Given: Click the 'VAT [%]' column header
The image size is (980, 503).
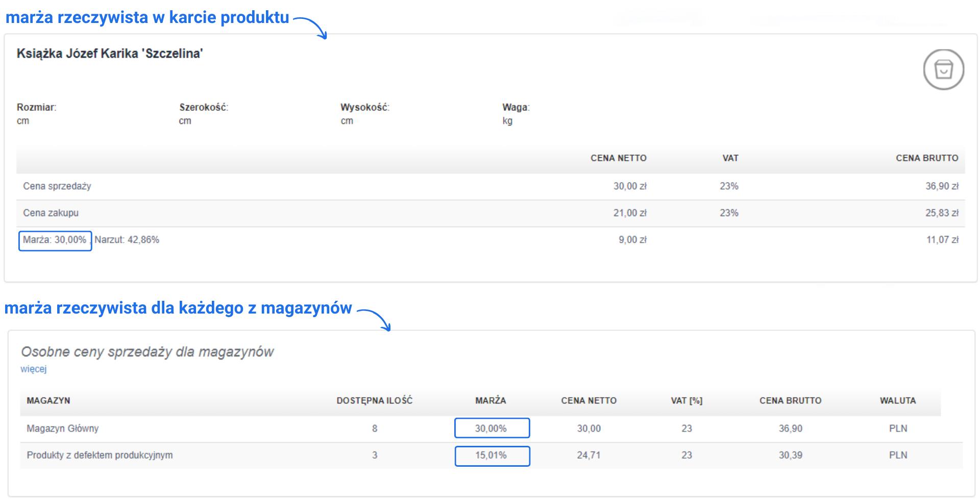Looking at the screenshot, I should point(687,401).
